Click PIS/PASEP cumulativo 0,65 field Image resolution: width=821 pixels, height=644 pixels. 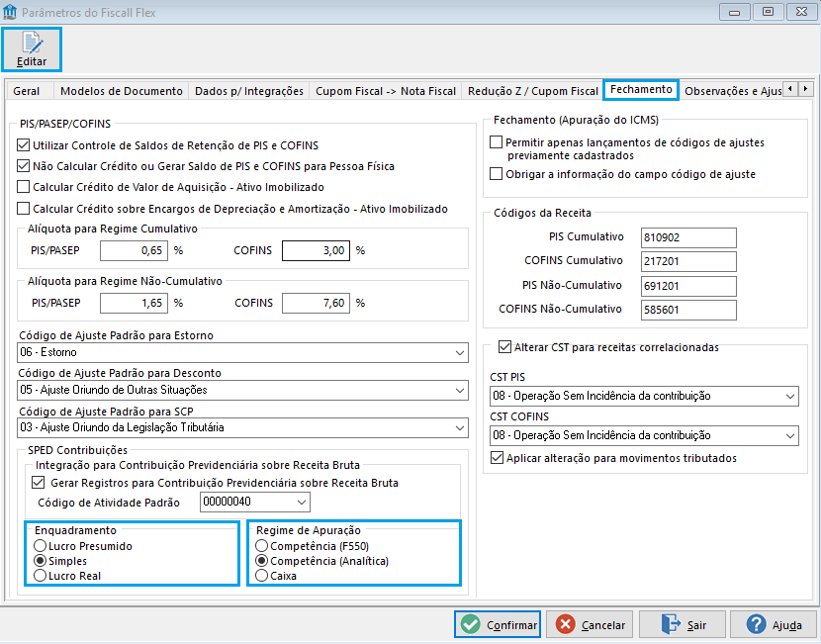coord(135,251)
